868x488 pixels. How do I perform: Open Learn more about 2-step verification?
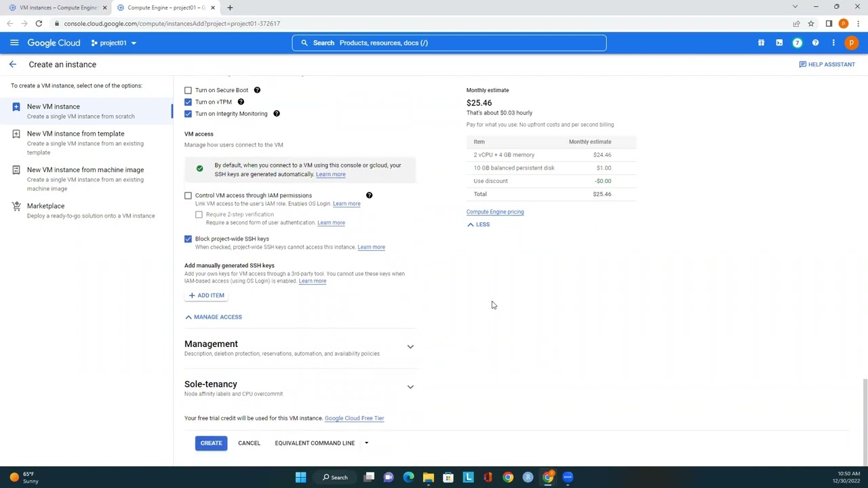(x=331, y=222)
